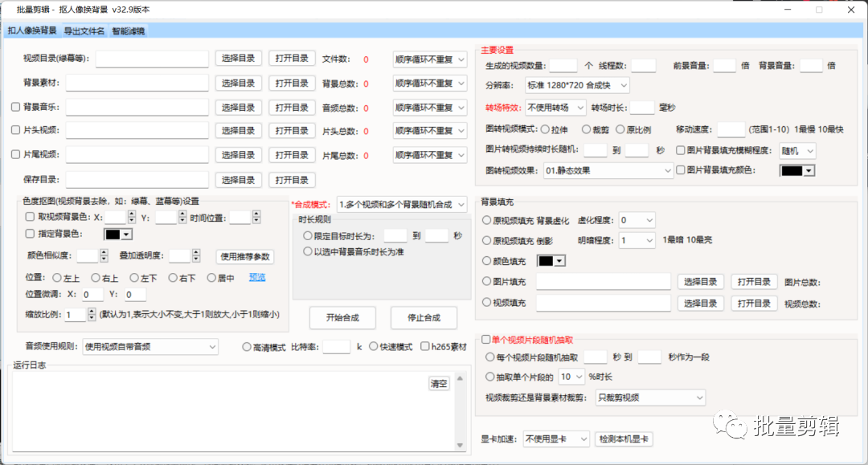868x465 pixels.
Task: Start compositing with 开始合成 button
Action: point(342,318)
